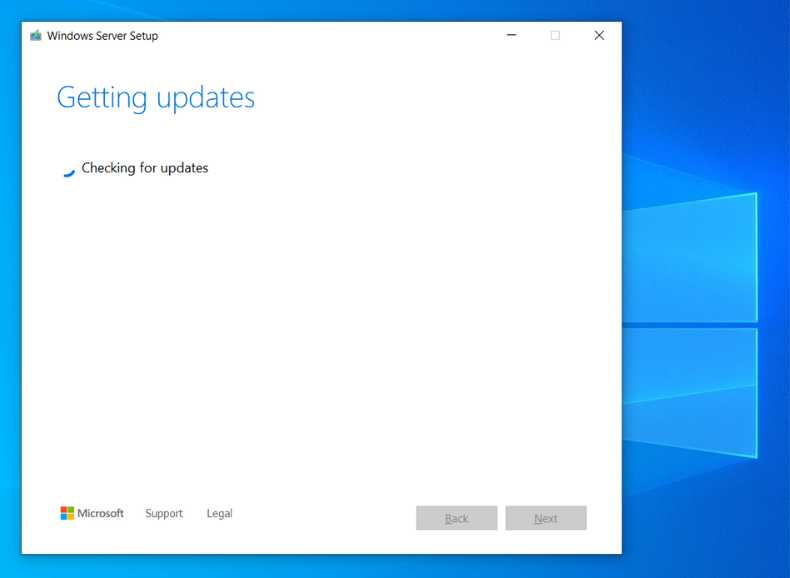Click the "Getting updates" heading
Image resolution: width=790 pixels, height=578 pixels.
coord(155,98)
